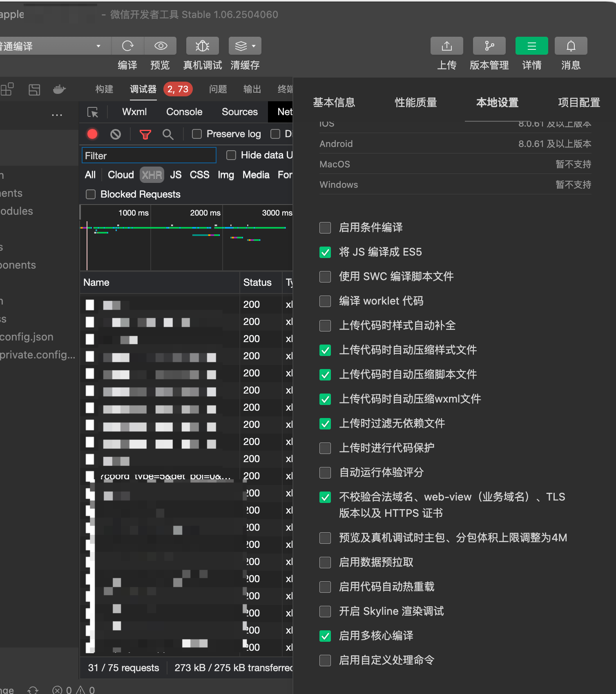
Task: Uncheck 启用多核心编译 checkbox
Action: [x=325, y=636]
